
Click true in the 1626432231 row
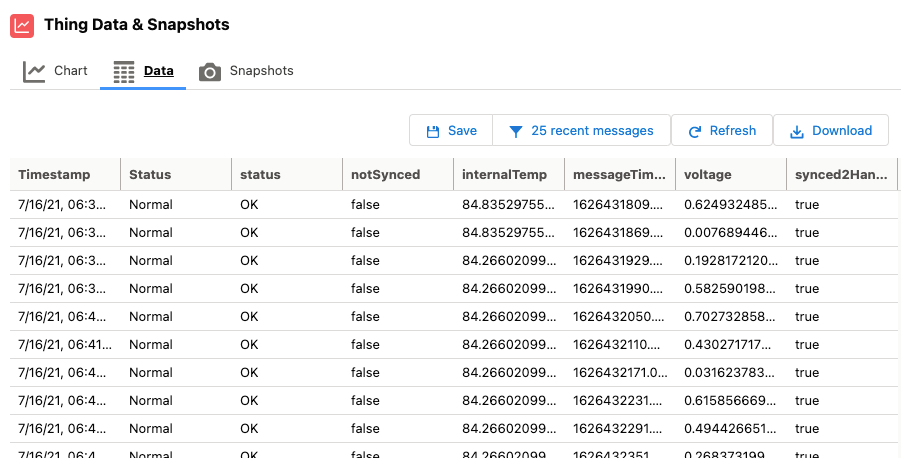pyautogui.click(x=807, y=400)
